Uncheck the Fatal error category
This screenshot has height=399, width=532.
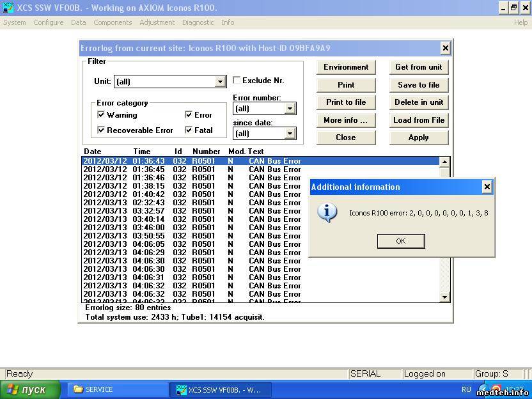click(189, 130)
